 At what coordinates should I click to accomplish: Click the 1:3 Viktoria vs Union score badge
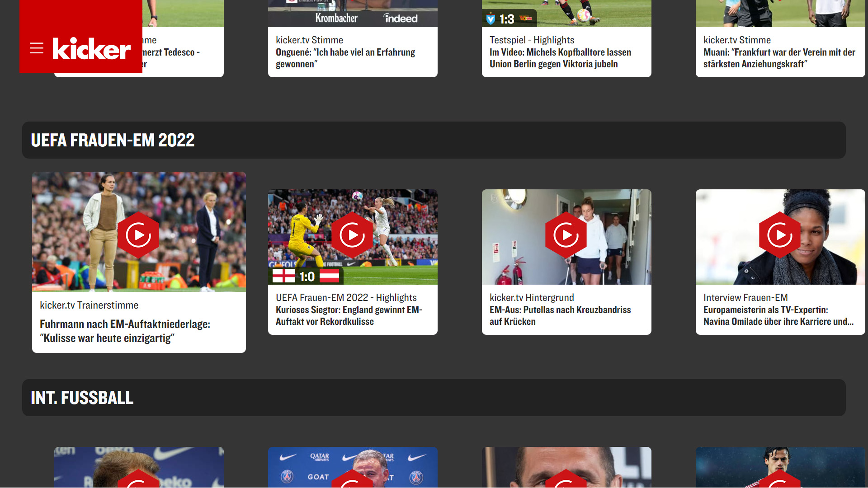[x=509, y=19]
